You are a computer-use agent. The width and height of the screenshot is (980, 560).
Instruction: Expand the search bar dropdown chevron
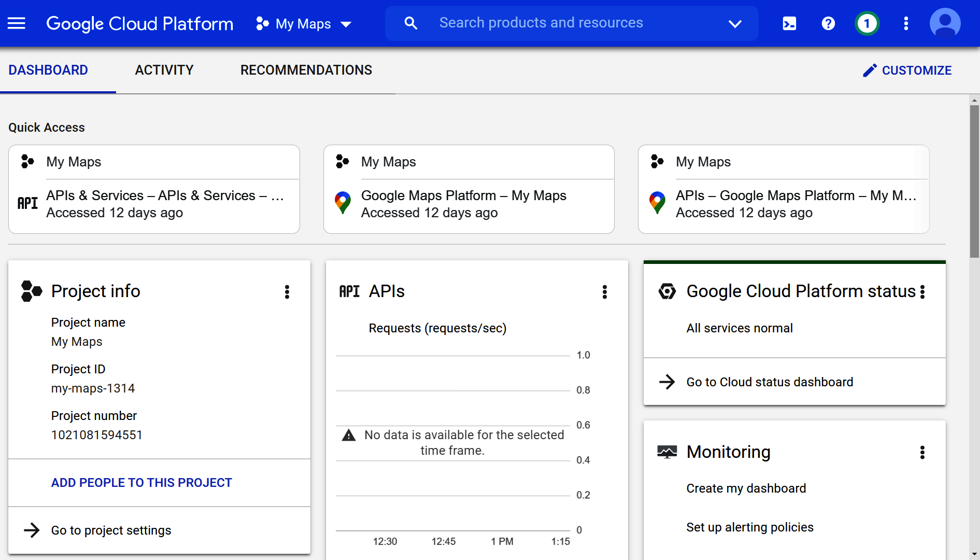click(x=735, y=23)
